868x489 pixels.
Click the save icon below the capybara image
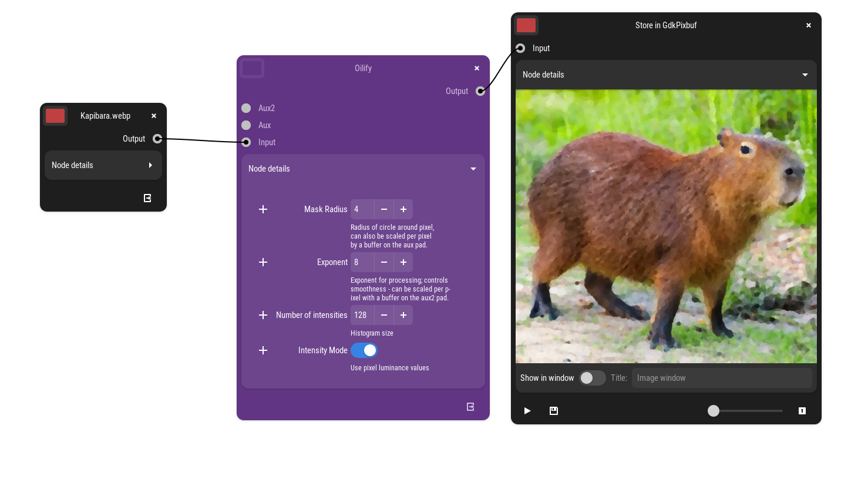click(553, 411)
